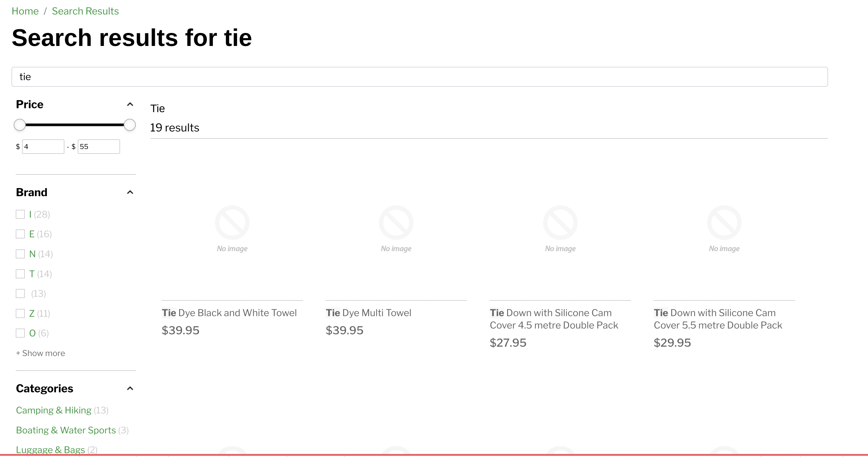868x457 pixels.
Task: Filter by the Camping & Hiking category
Action: pos(54,410)
